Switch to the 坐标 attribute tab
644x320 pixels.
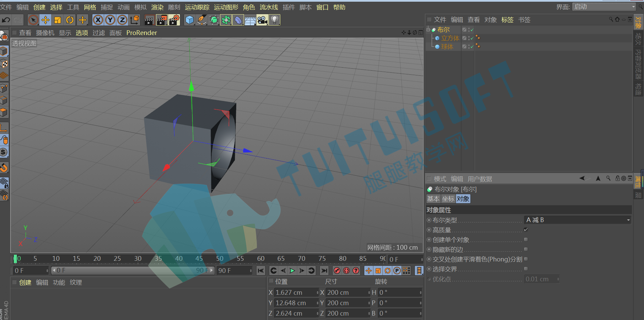tap(448, 199)
